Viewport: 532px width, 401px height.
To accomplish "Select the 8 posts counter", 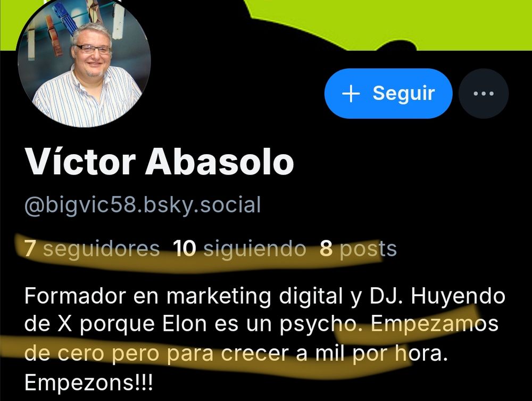I will pos(358,249).
